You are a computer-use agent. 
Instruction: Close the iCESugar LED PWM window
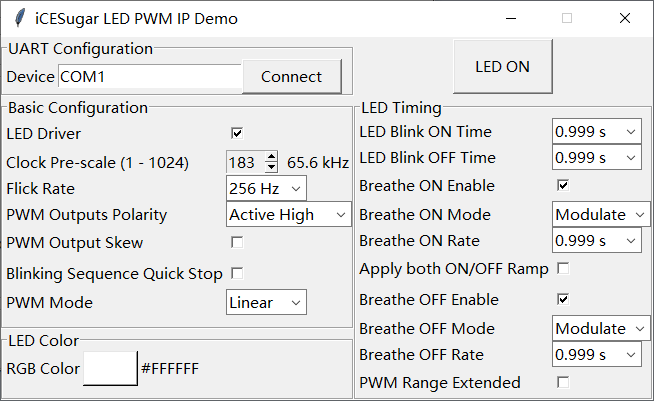[624, 18]
